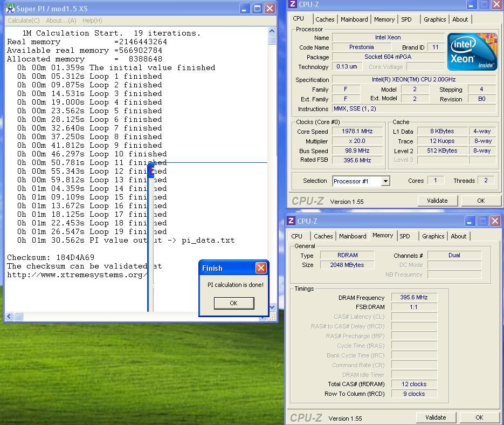Switch to Memory tab in top CPU-Z
504x425 pixels.
click(384, 19)
